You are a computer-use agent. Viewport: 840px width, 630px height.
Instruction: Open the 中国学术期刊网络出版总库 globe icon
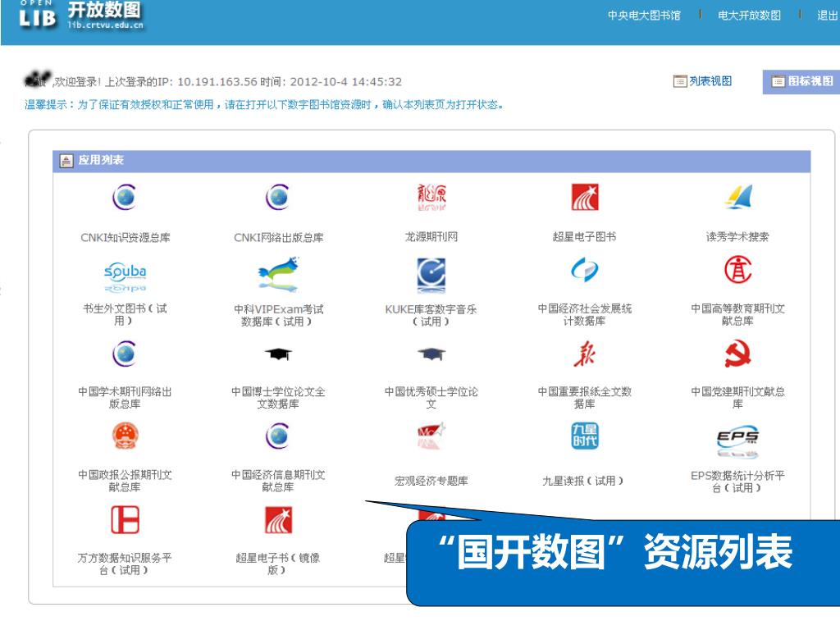click(125, 354)
